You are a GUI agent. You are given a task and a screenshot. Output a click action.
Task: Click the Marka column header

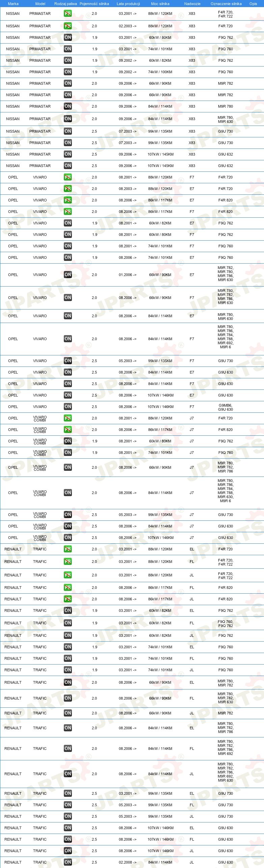tap(13, 4)
